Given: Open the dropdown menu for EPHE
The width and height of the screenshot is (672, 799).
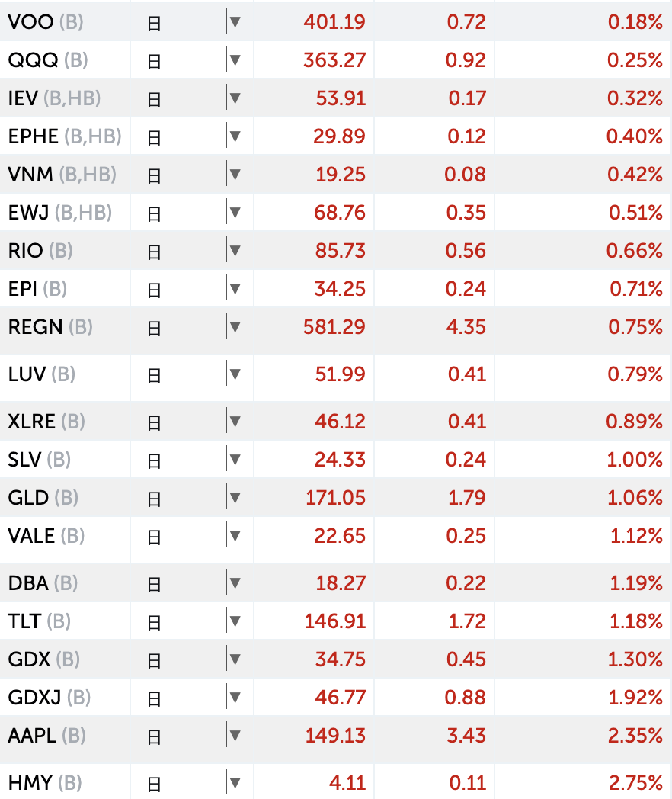Looking at the screenshot, I should [x=236, y=136].
